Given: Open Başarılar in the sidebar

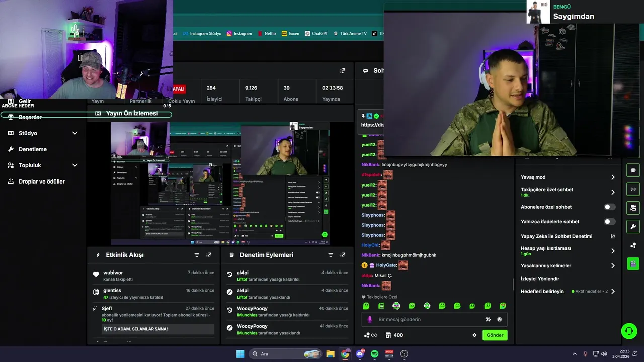Looking at the screenshot, I should pyautogui.click(x=30, y=117).
